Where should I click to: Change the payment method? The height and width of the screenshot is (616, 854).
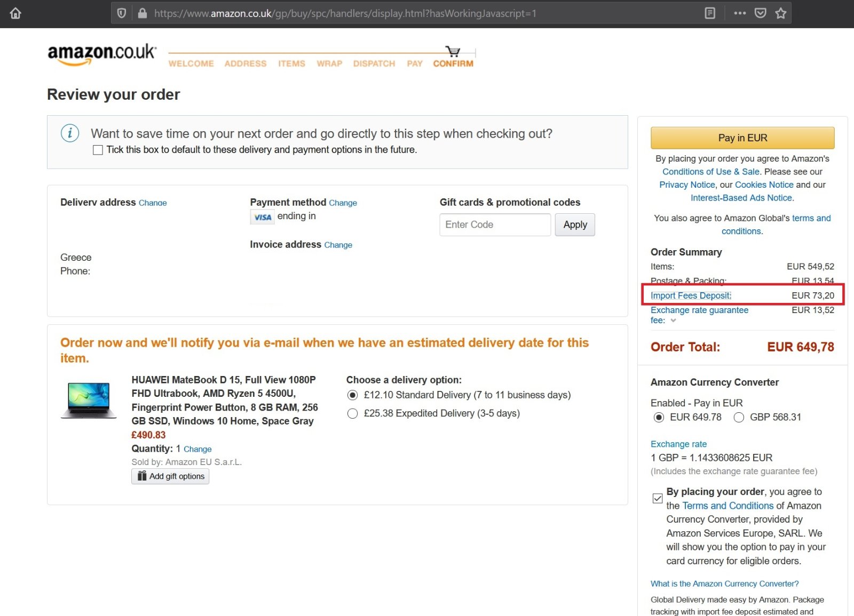[343, 203]
